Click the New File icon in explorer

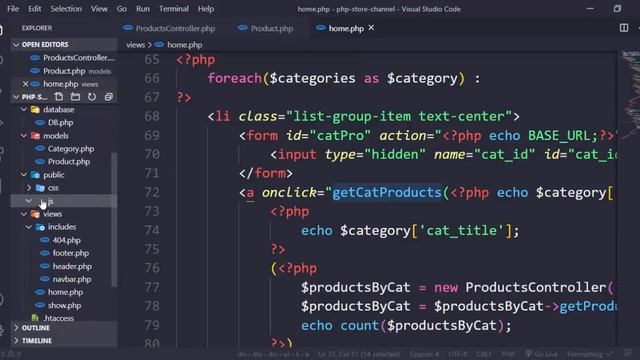[59, 97]
